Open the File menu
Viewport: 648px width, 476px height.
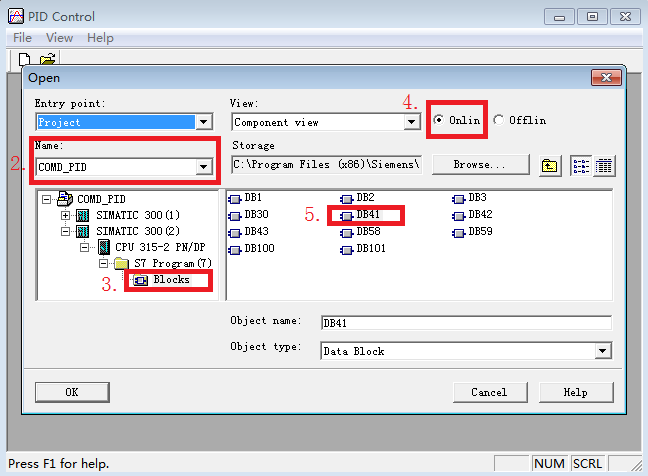point(22,38)
